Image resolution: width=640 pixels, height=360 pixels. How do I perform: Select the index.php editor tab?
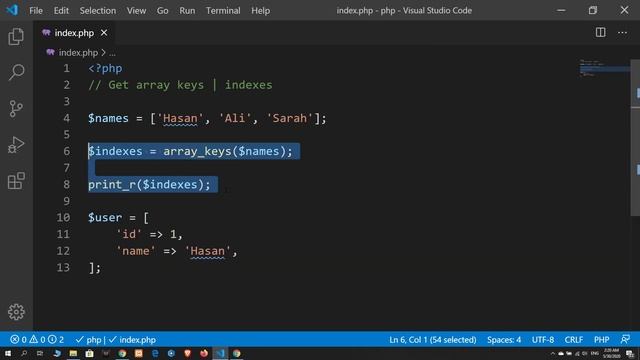(x=74, y=33)
